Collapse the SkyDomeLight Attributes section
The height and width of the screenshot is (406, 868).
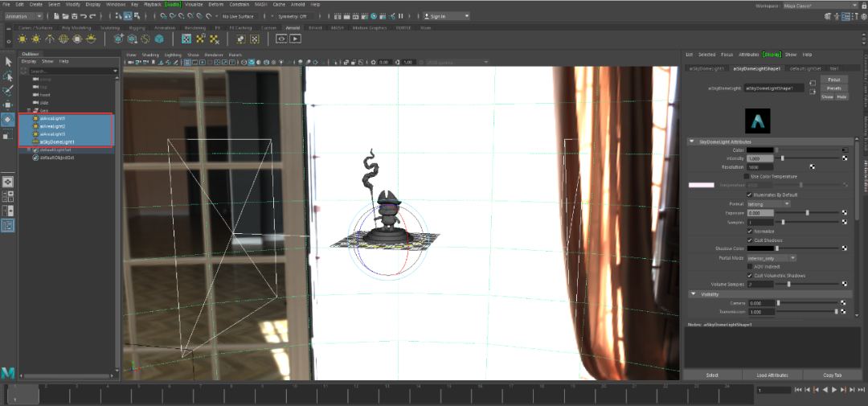pyautogui.click(x=692, y=141)
